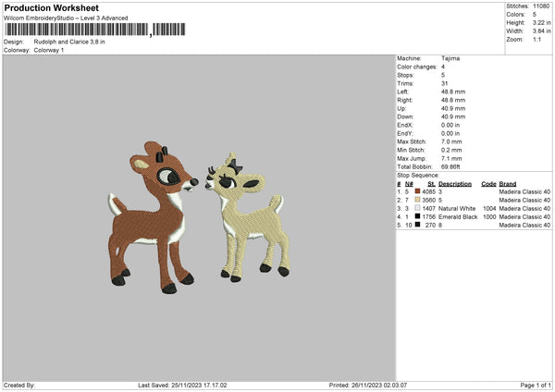Click the 'Code' column header

pyautogui.click(x=488, y=184)
